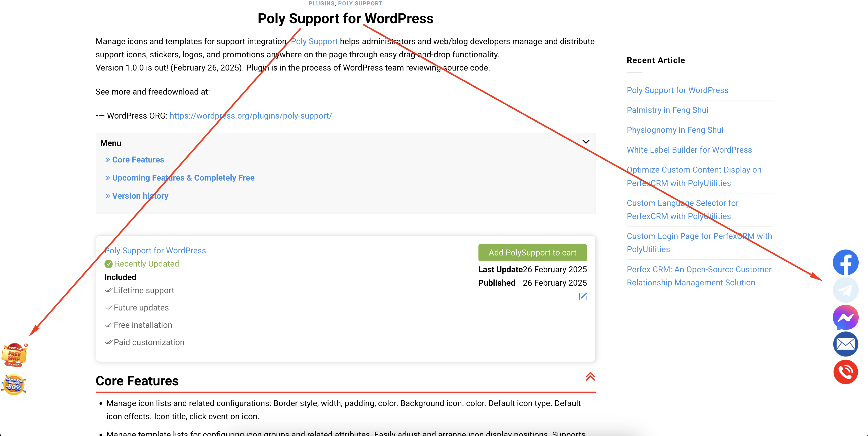Open Palmistry in Feng Shui article
This screenshot has height=436, width=868.
(667, 110)
